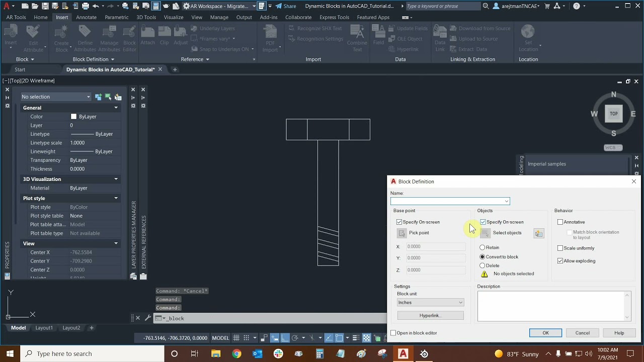Viewport: 644px width, 362px height.
Task: Open the No selection dropdown in Properties
Action: pos(56,97)
